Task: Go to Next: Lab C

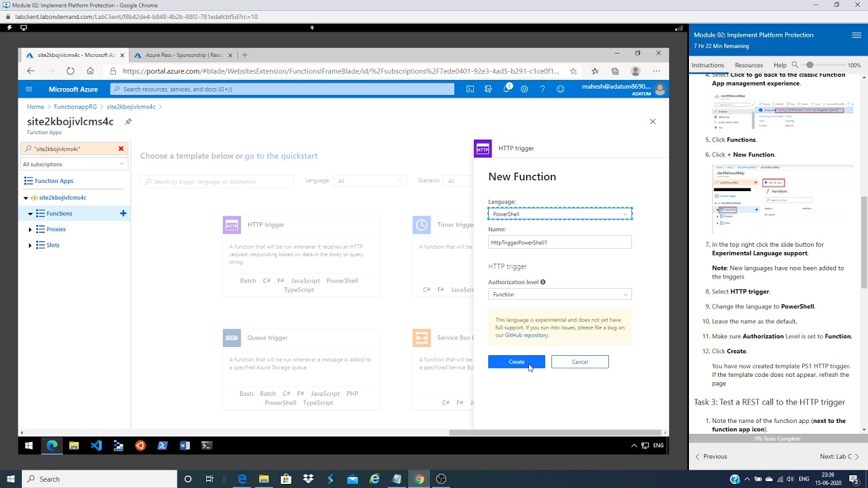Action: [840, 457]
